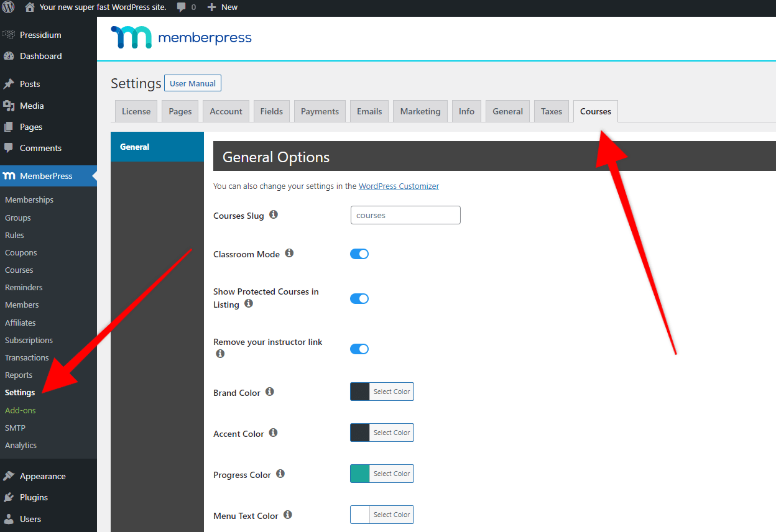The image size is (776, 532).
Task: Click the Posts pushpin icon
Action: (9, 84)
